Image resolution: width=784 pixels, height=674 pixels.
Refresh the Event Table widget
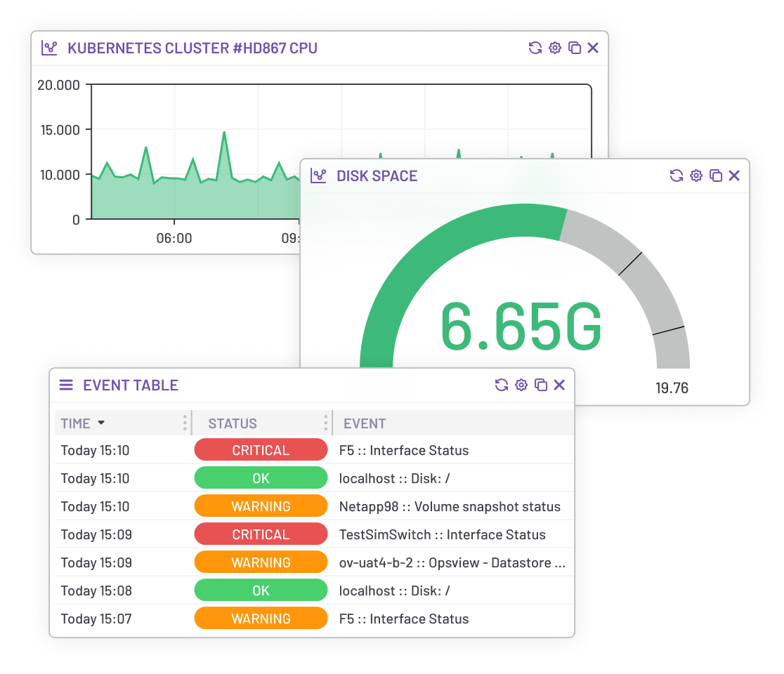pos(502,385)
